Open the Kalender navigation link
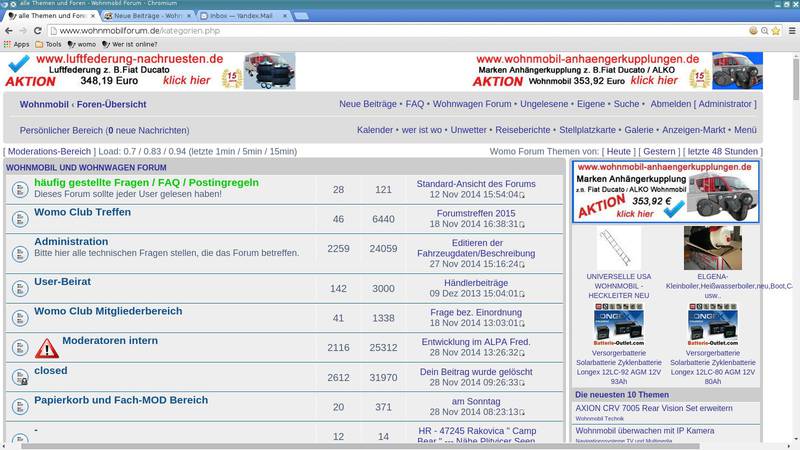This screenshot has width=800, height=450. coord(375,130)
